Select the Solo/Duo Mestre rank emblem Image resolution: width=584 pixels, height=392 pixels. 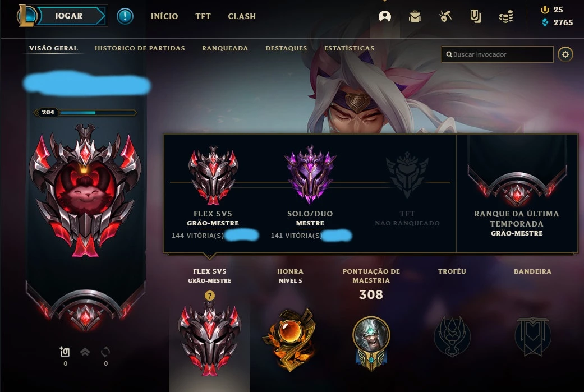pos(310,174)
